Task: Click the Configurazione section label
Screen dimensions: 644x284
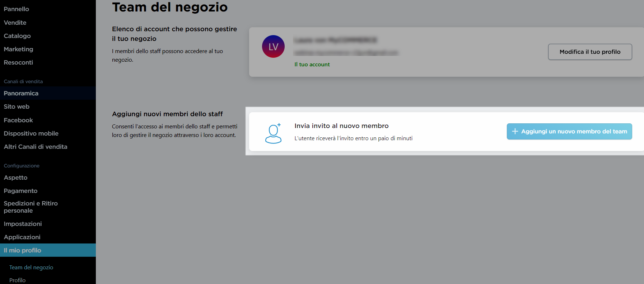Action: coord(22,166)
